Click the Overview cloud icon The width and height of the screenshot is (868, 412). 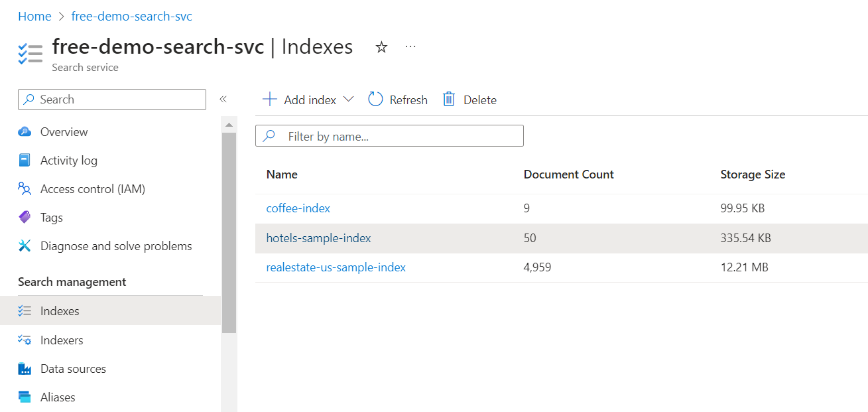pos(25,132)
